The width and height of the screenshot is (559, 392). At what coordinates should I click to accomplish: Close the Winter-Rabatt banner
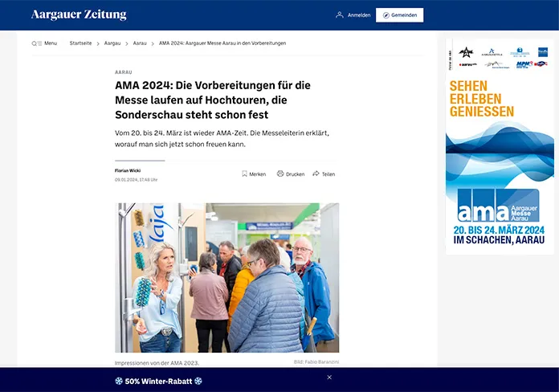[x=329, y=377]
